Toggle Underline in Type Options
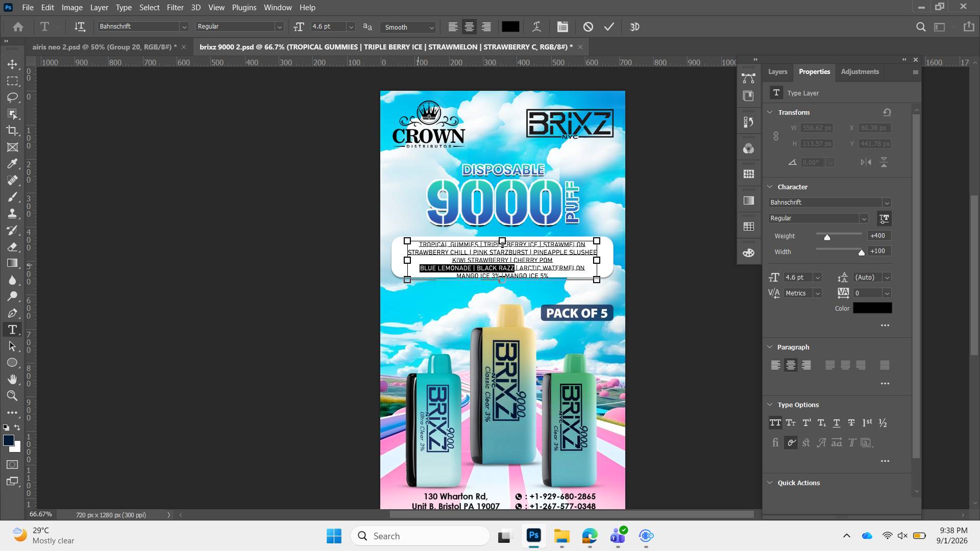Image resolution: width=980 pixels, height=551 pixels. click(x=836, y=422)
